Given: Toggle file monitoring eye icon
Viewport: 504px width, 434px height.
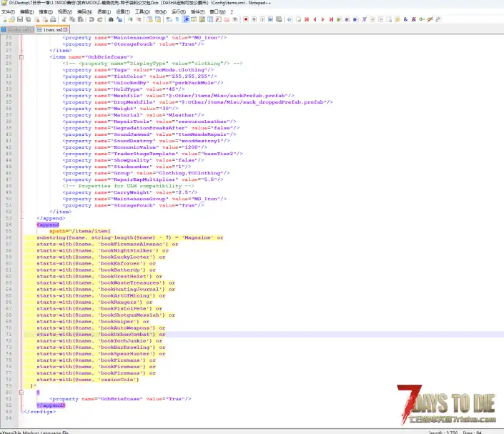Looking at the screenshot, I should click(x=235, y=19).
